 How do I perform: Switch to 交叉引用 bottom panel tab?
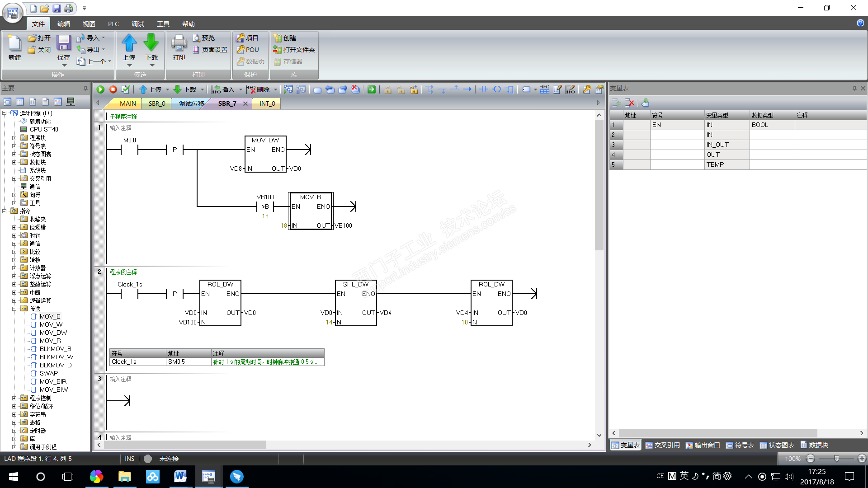click(x=663, y=445)
